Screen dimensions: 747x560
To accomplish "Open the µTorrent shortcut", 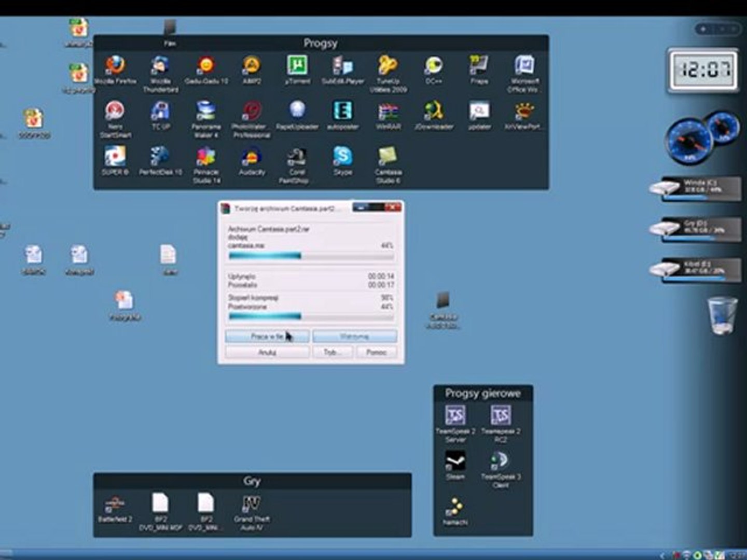I will click(x=297, y=70).
